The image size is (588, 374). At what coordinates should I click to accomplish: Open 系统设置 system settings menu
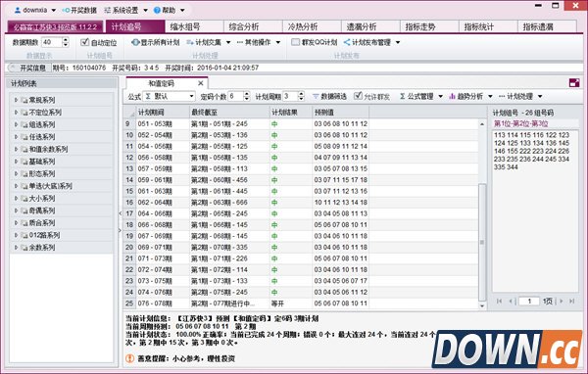click(125, 10)
